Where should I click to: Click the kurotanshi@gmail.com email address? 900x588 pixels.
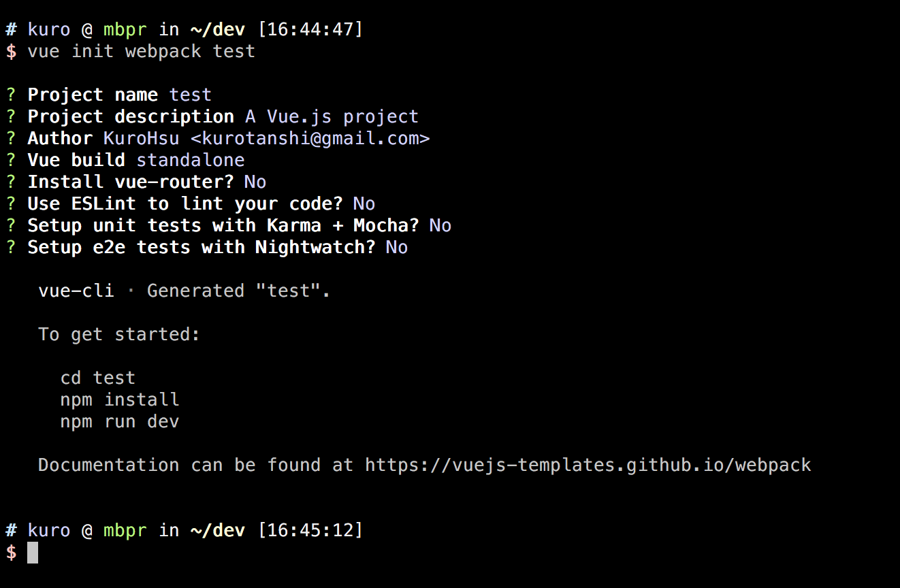coord(310,139)
